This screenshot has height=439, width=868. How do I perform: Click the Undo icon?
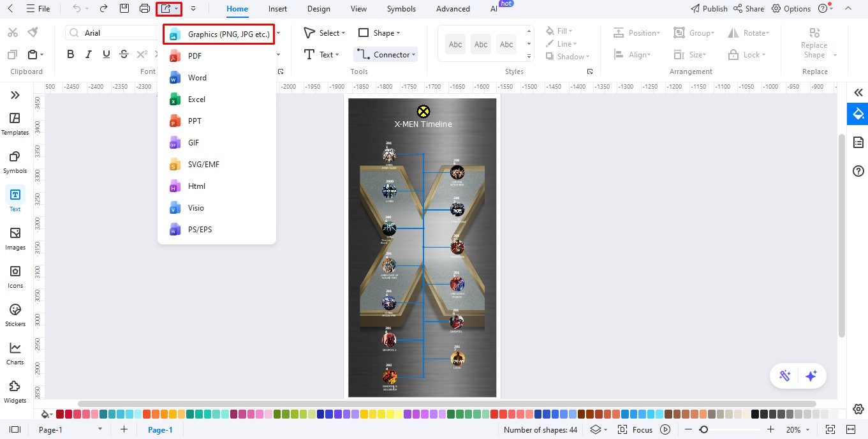coord(77,9)
